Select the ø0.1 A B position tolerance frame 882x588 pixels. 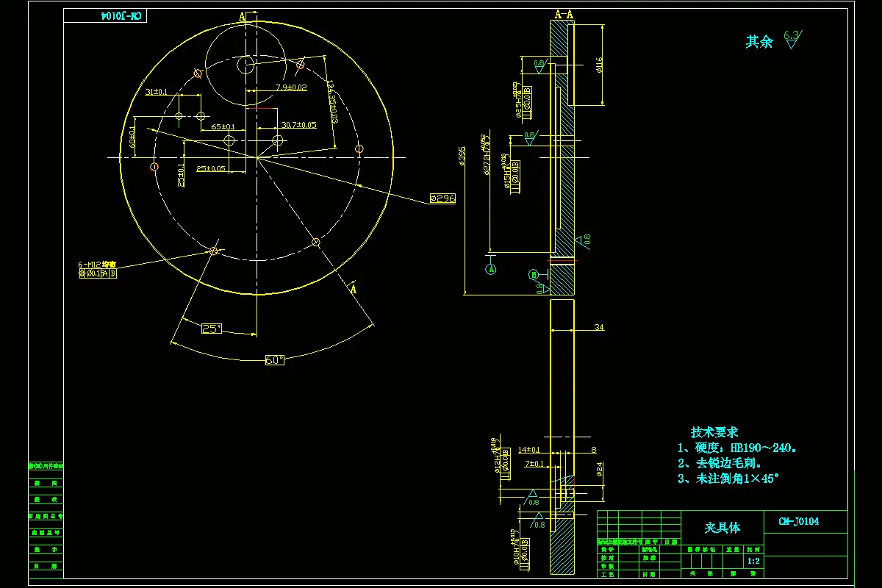[97, 273]
